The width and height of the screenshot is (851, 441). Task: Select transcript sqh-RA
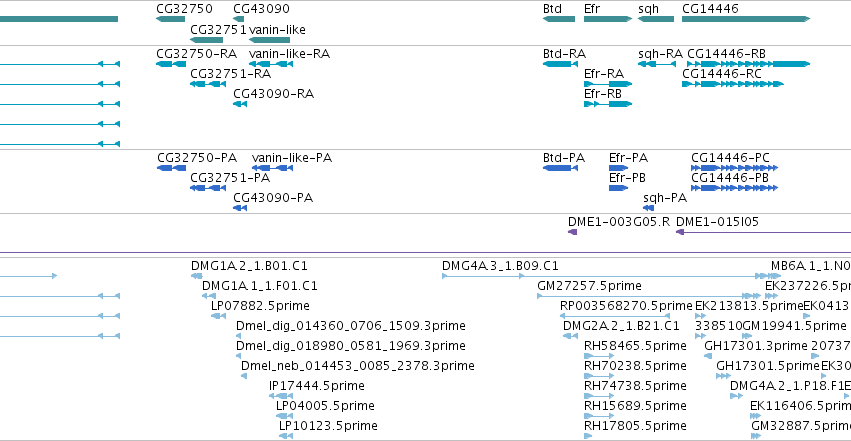pos(657,64)
